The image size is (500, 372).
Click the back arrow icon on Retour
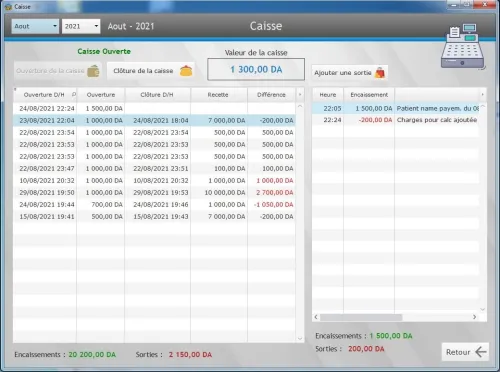coord(481,352)
